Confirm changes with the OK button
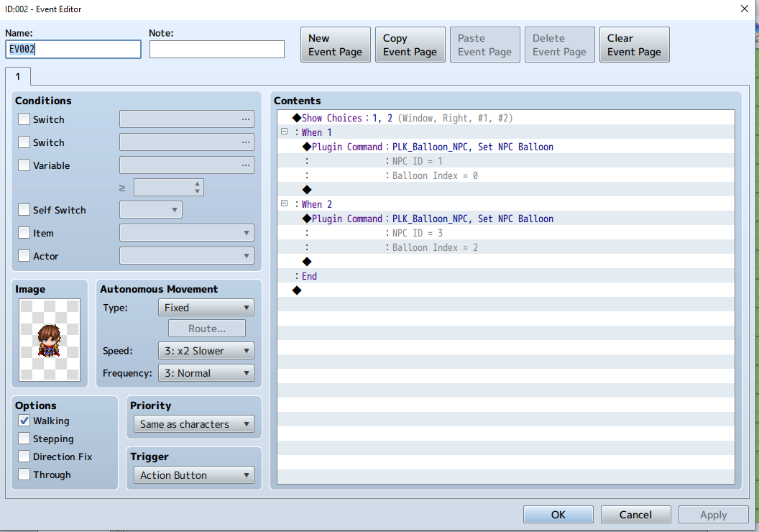Image resolution: width=759 pixels, height=532 pixels. click(558, 515)
